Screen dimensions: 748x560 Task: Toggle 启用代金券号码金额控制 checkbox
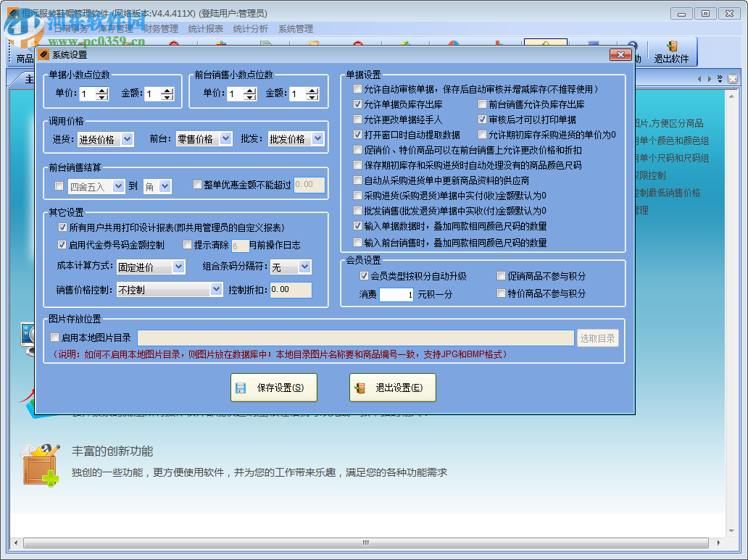coord(62,245)
